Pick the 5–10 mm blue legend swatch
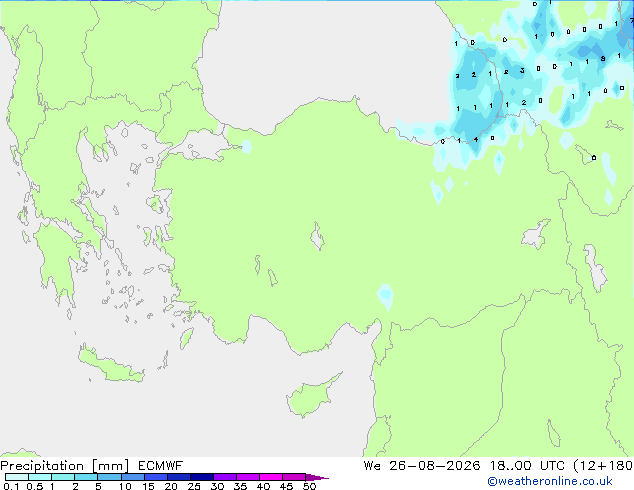 [109, 477]
